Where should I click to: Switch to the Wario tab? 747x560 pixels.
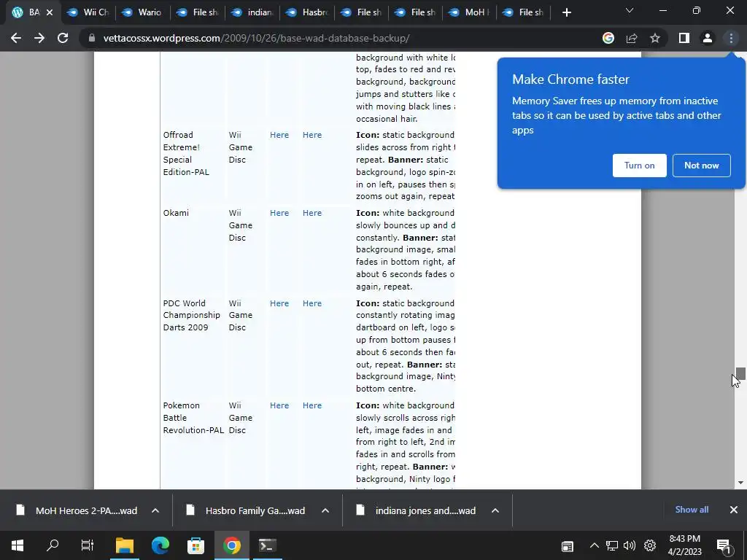[x=142, y=12]
